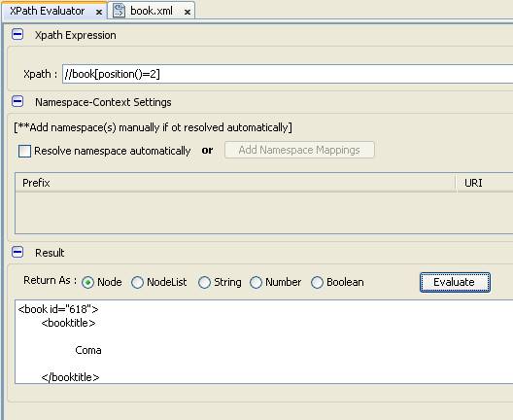Select the NodeList return type
The height and width of the screenshot is (420, 513).
tap(137, 282)
